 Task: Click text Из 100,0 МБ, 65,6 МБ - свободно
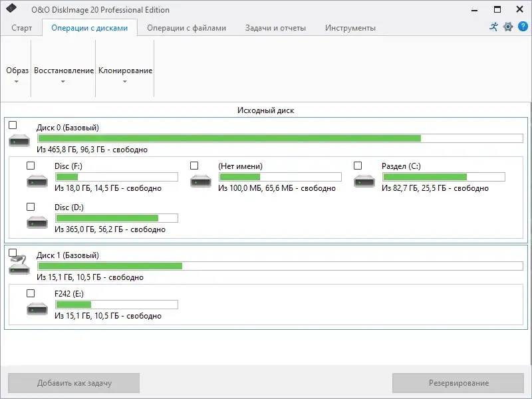(277, 188)
